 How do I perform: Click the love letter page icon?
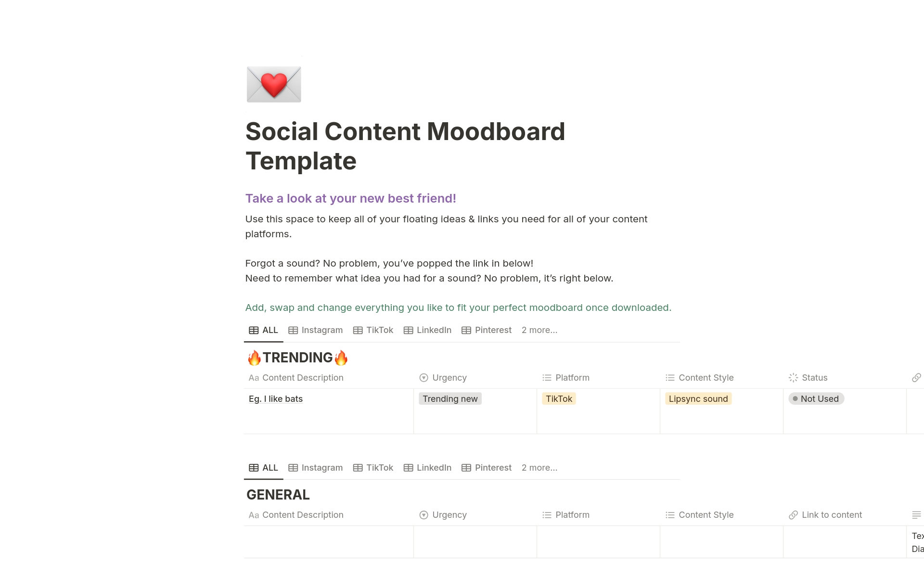pos(273,84)
